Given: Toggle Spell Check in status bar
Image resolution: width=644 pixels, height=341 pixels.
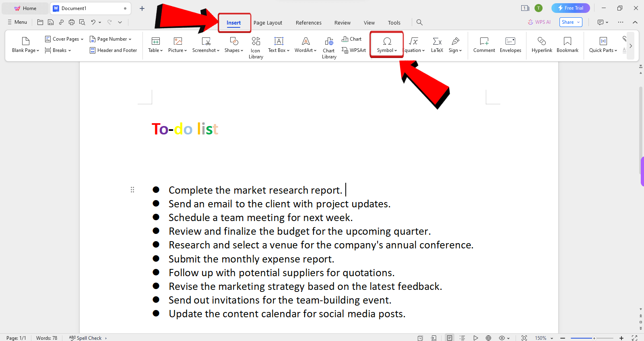Looking at the screenshot, I should 85,338.
